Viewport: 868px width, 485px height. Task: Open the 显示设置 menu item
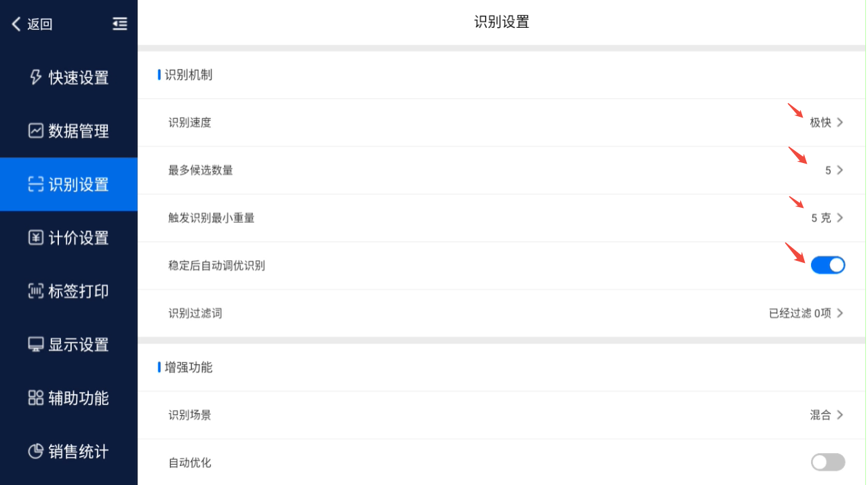click(x=78, y=344)
